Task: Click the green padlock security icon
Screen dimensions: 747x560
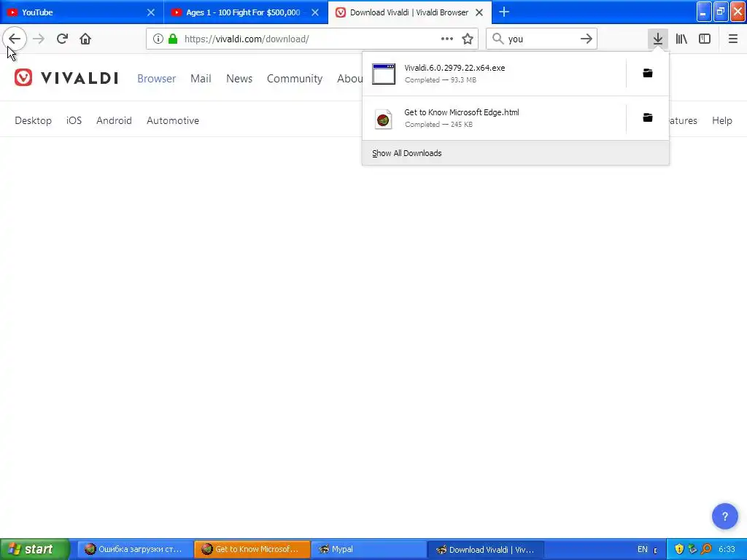Action: 173,39
